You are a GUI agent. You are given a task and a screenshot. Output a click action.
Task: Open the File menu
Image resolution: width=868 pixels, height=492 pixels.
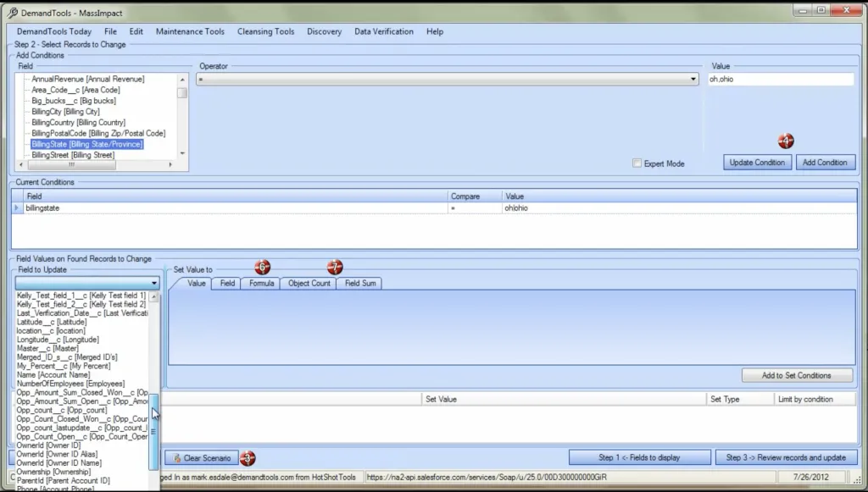point(111,31)
